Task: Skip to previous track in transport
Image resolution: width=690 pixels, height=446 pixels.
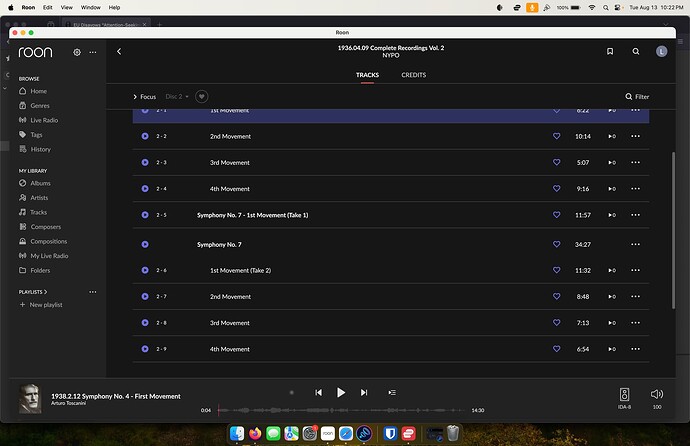Action: pos(319,392)
